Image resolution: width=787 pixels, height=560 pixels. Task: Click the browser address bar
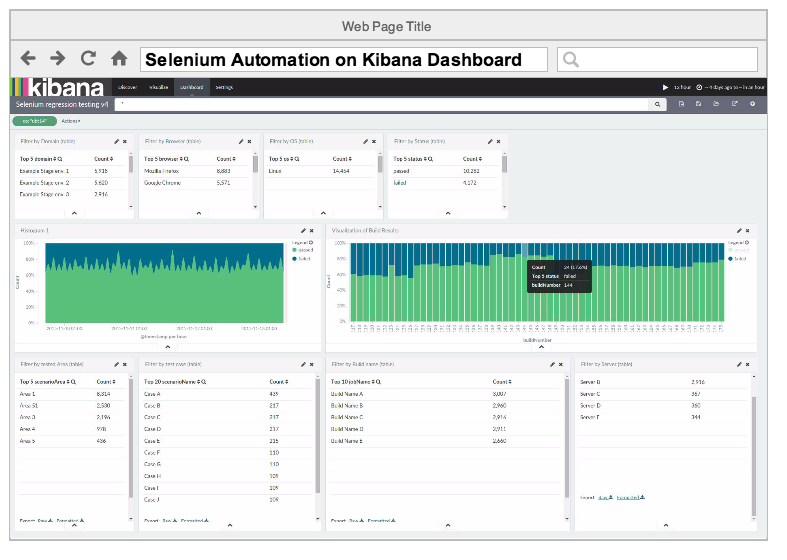tap(344, 60)
